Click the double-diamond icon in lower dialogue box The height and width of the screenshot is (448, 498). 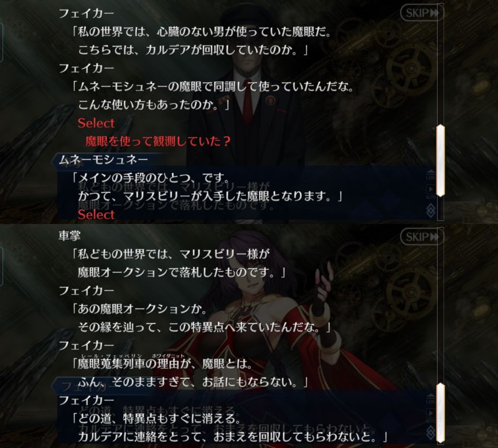(x=431, y=433)
